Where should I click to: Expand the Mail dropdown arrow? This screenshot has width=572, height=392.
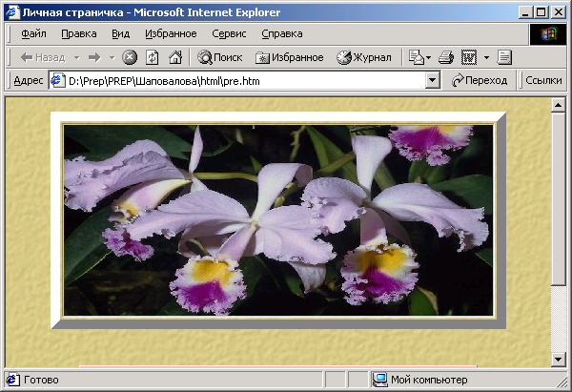[x=428, y=57]
